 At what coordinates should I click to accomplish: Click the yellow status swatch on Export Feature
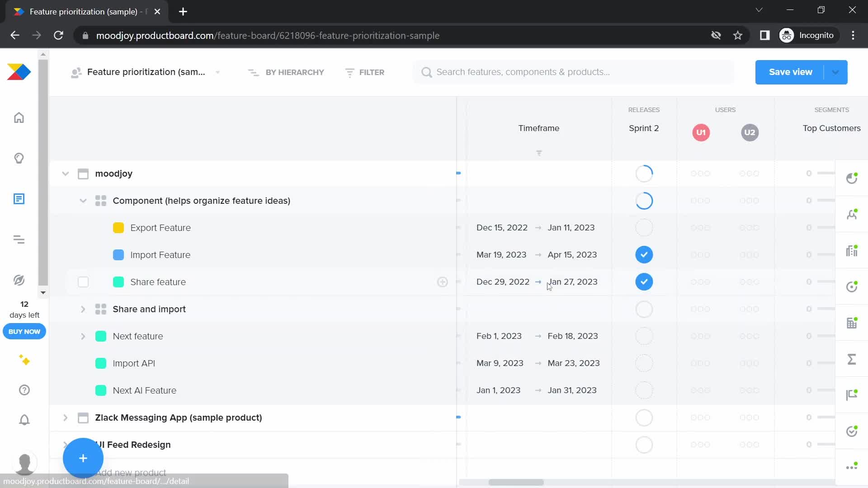point(118,228)
